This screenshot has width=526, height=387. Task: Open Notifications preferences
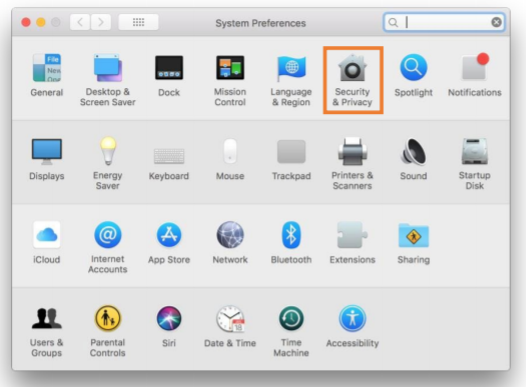[475, 75]
